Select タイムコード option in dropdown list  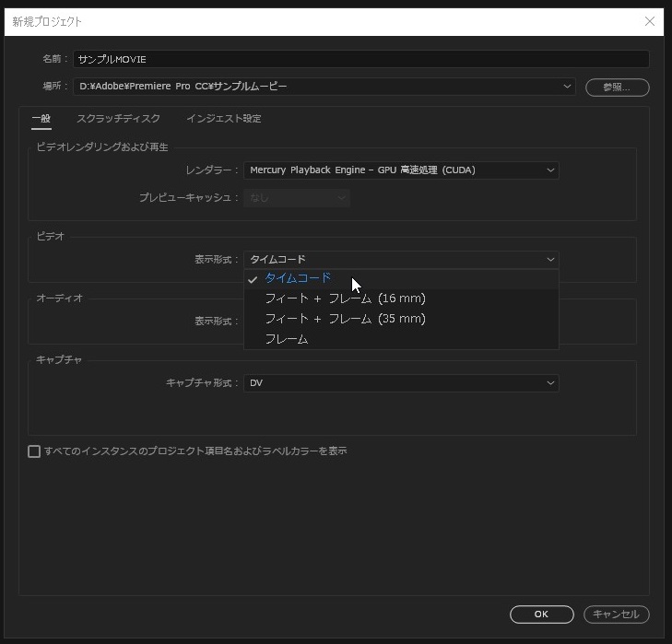click(298, 278)
